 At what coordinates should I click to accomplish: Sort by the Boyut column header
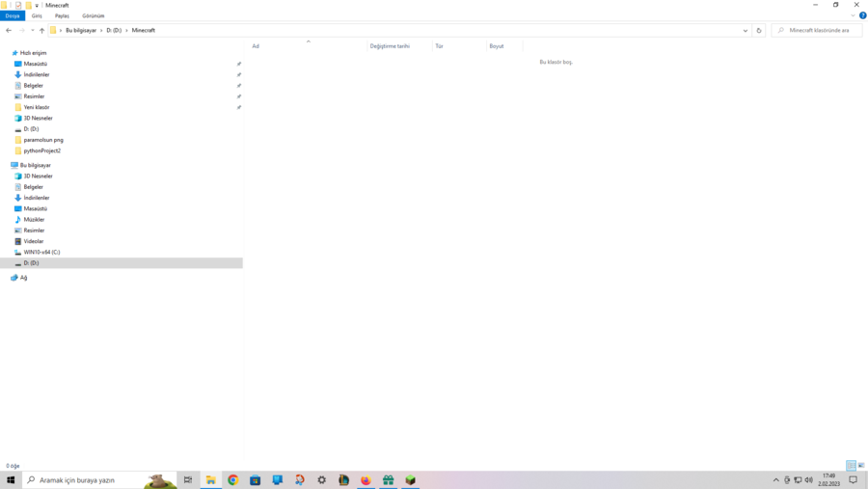(x=503, y=46)
